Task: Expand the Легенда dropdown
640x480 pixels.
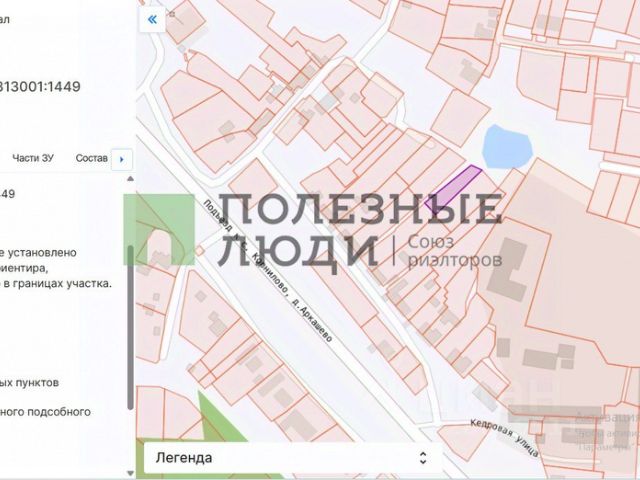Action: coord(292,458)
